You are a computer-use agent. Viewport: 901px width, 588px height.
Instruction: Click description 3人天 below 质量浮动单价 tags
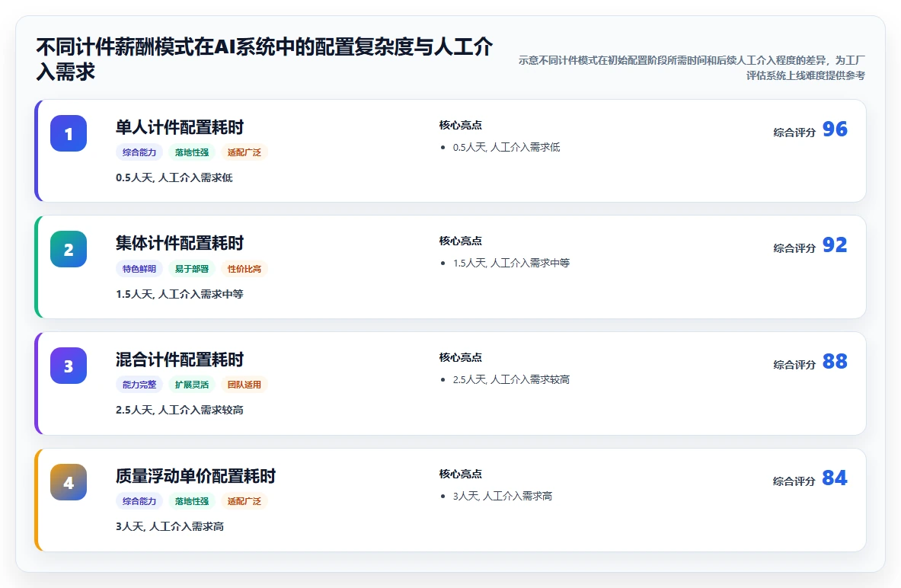(x=170, y=526)
